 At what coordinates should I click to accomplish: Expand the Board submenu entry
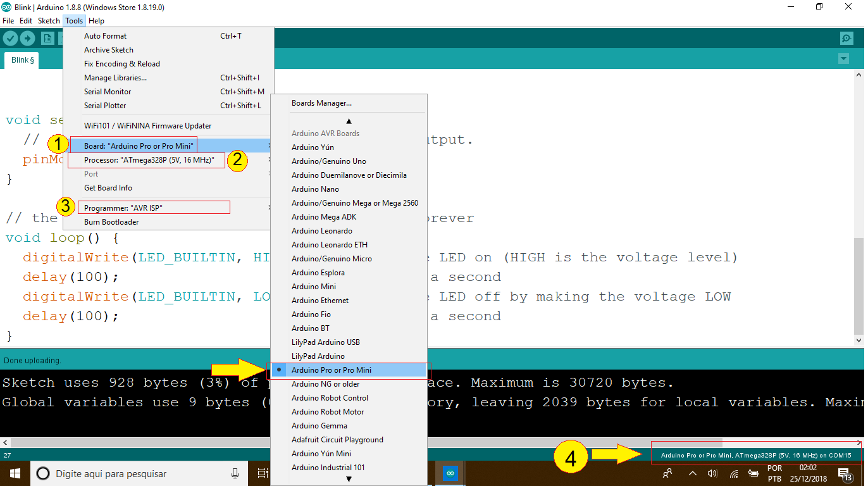(x=168, y=146)
